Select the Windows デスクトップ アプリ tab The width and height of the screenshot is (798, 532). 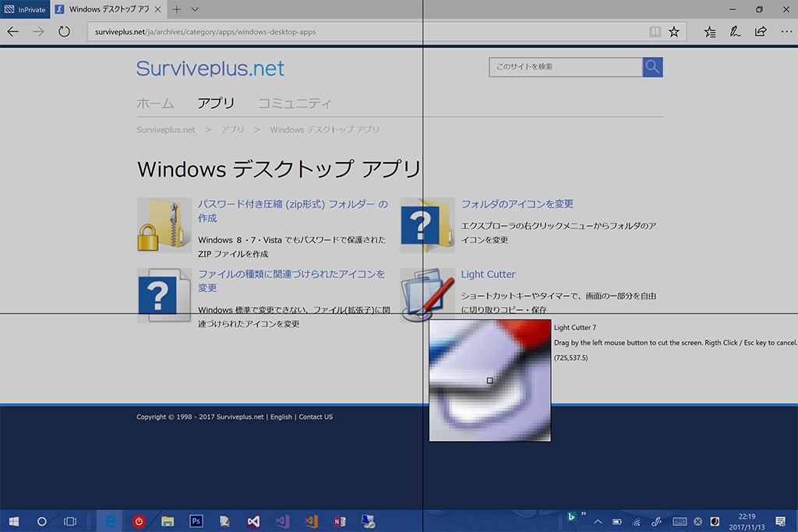108,9
